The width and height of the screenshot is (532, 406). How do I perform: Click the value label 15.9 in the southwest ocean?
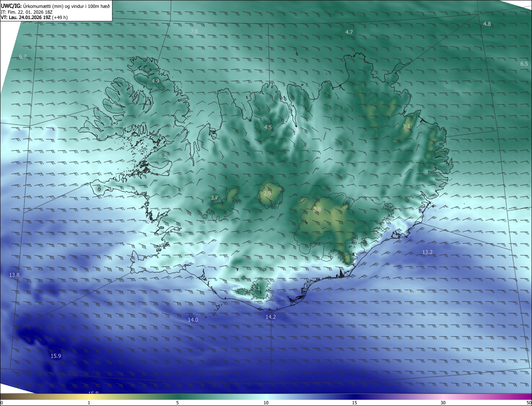pyautogui.click(x=56, y=356)
